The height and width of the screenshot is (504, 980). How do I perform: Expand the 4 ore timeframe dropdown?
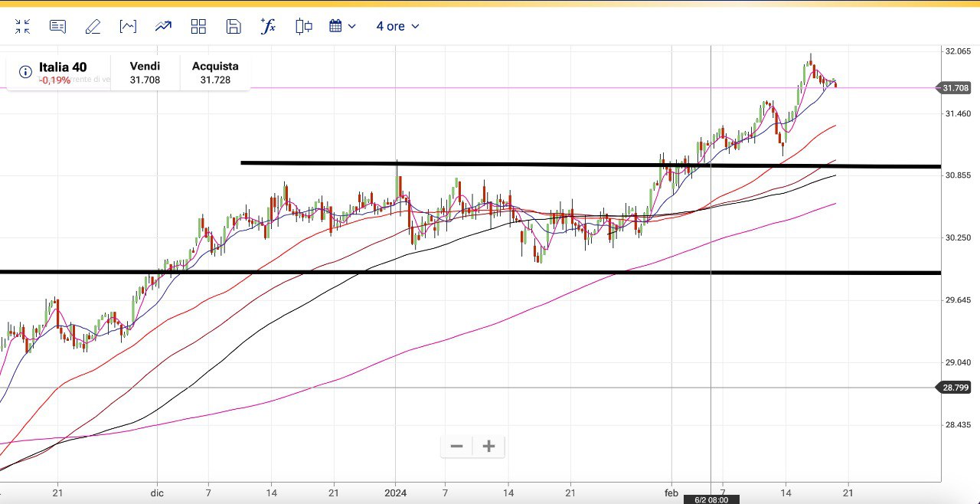pos(397,26)
